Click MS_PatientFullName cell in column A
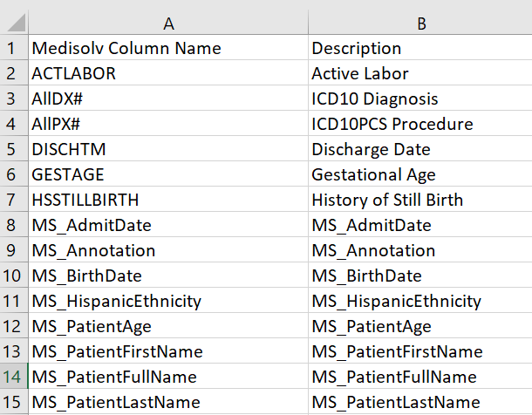The height and width of the screenshot is (415, 532). [x=168, y=376]
